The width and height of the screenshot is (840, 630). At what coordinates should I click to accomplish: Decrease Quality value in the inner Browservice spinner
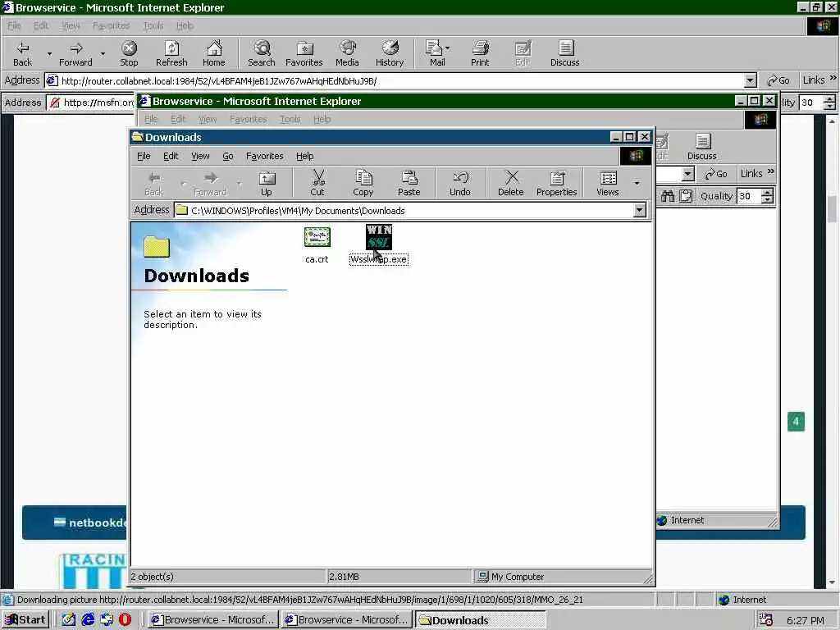click(768, 199)
